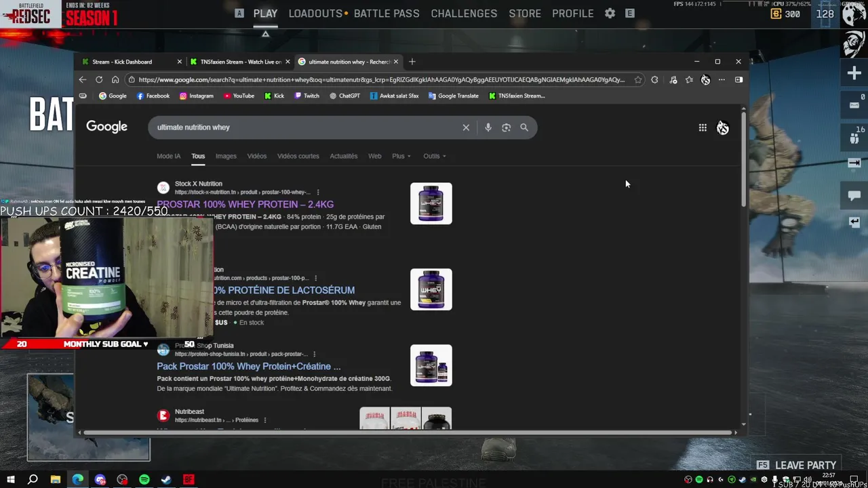
Task: Collapse game sidebar with arrow-to-bar icon
Action: (x=854, y=163)
